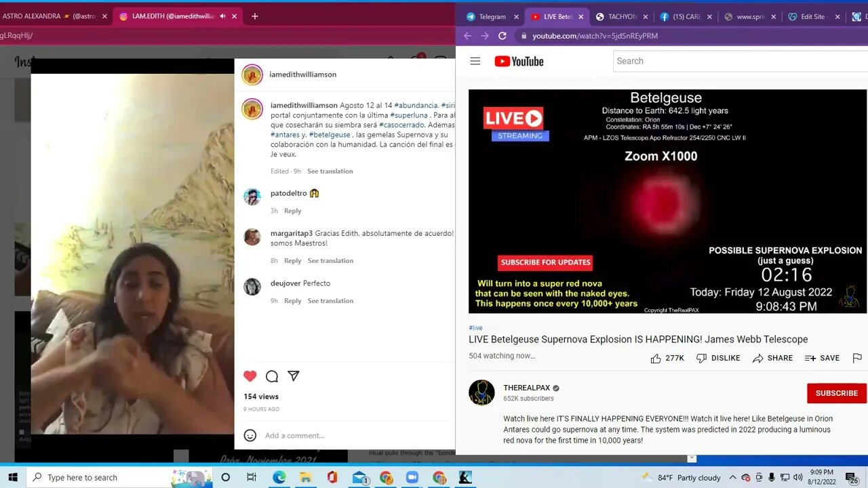868x488 pixels.
Task: Like the Betelgeuse live video (277K)
Action: pyautogui.click(x=667, y=358)
